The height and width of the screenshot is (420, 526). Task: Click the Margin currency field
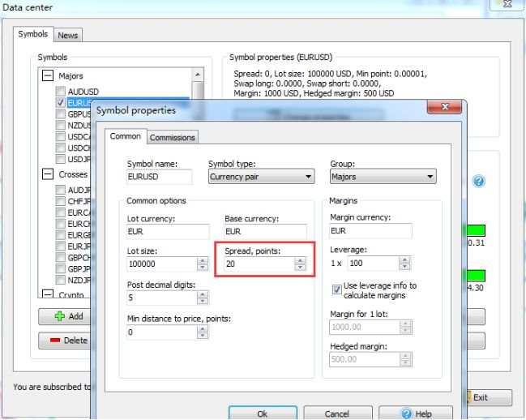click(x=370, y=231)
